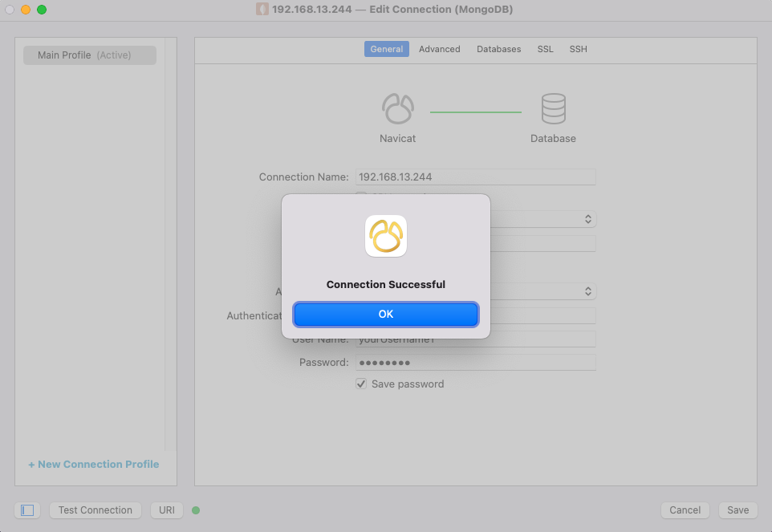This screenshot has height=532, width=772.
Task: Click the green connection status indicator
Action: (196, 510)
